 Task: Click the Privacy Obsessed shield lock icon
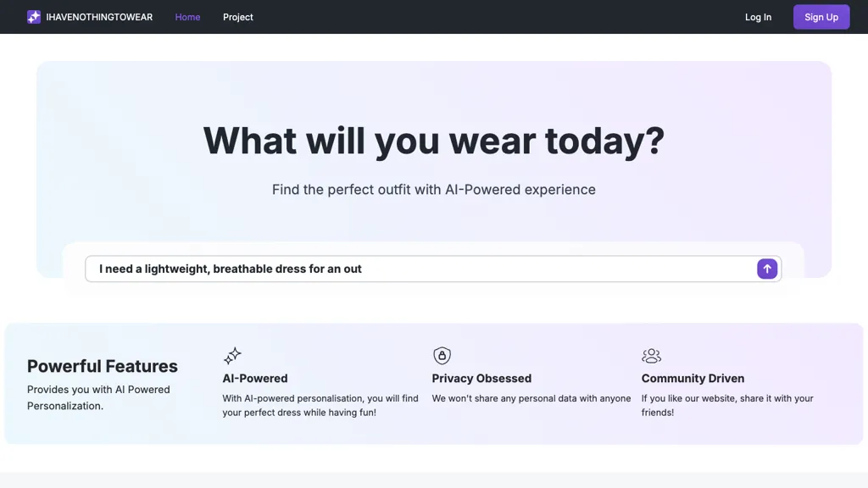click(442, 356)
